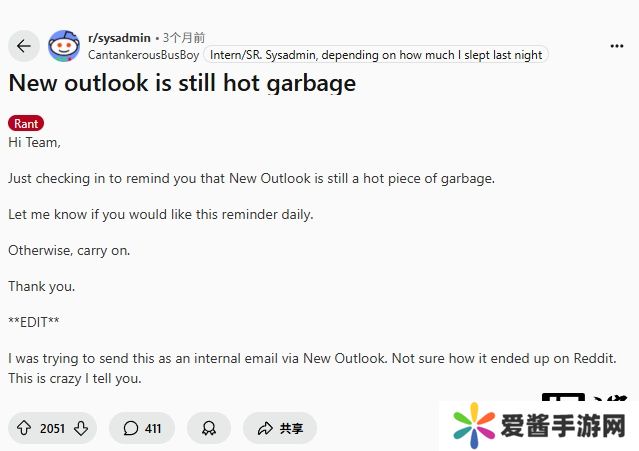Image resolution: width=639 pixels, height=451 pixels.
Task: Click the back arrow button
Action: coord(24,46)
